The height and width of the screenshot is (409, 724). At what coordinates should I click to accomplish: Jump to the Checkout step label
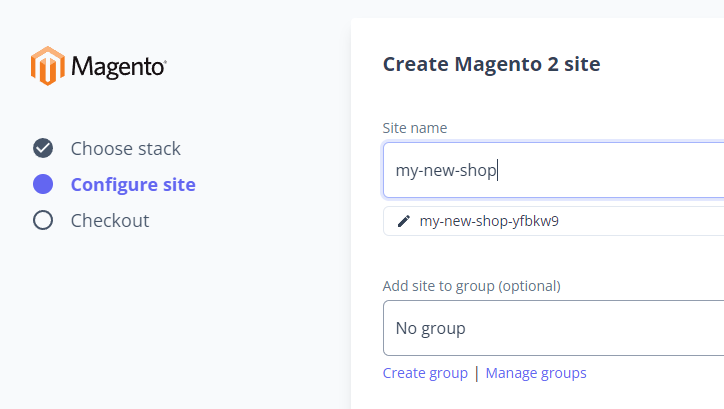(x=110, y=221)
